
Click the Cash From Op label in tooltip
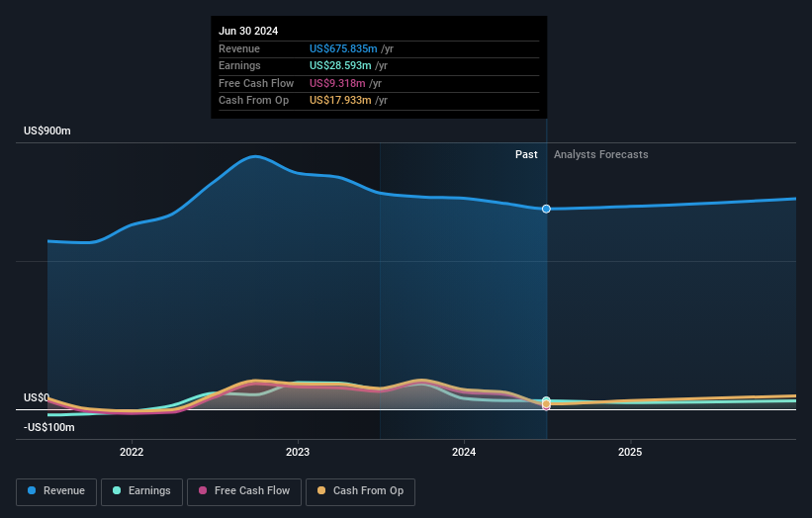click(254, 101)
